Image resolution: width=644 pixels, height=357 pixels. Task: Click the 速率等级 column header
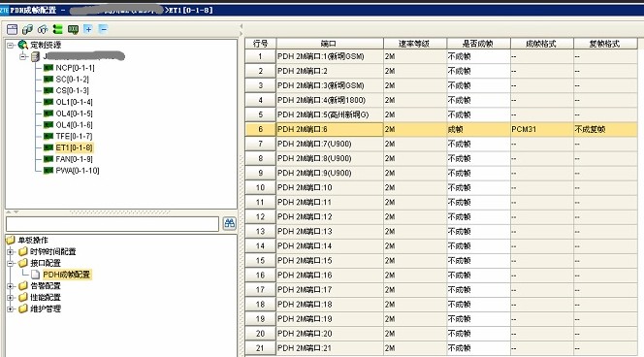(415, 44)
